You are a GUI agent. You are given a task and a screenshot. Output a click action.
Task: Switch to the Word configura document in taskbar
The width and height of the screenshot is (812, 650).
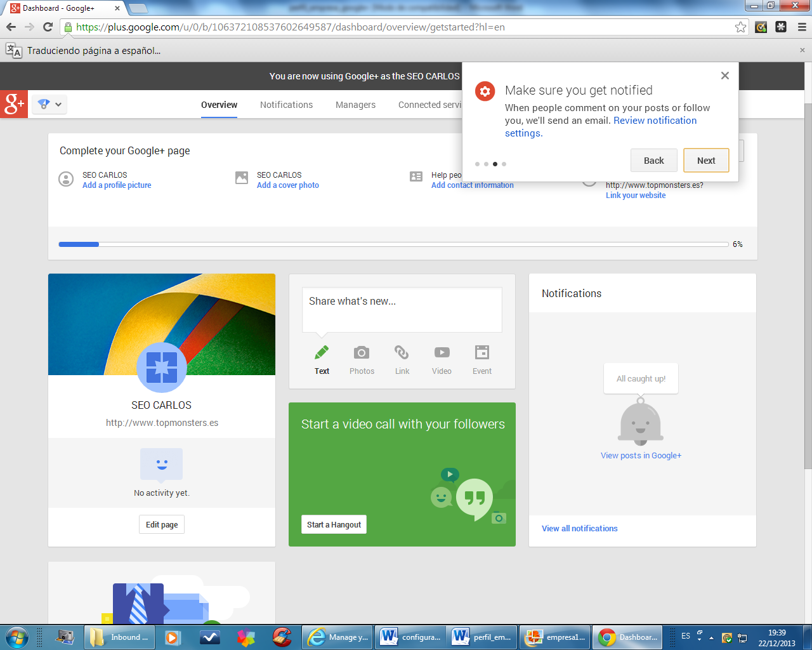tap(410, 637)
